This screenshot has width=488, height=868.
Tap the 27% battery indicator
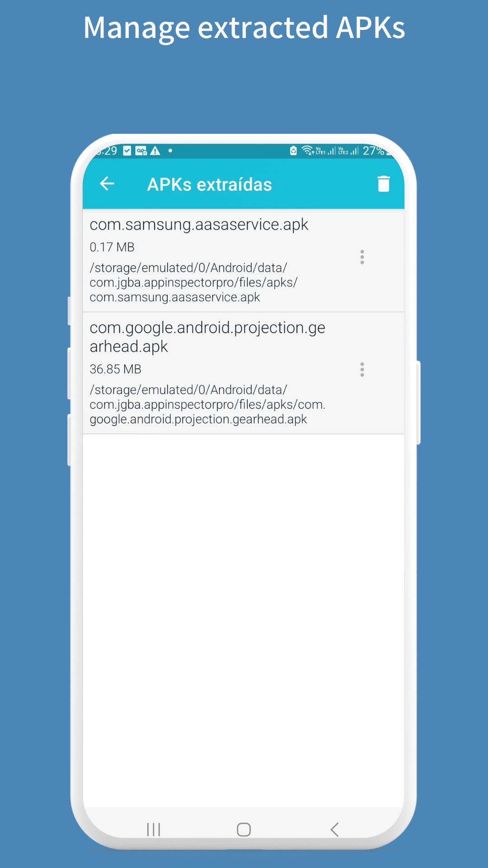[x=374, y=151]
